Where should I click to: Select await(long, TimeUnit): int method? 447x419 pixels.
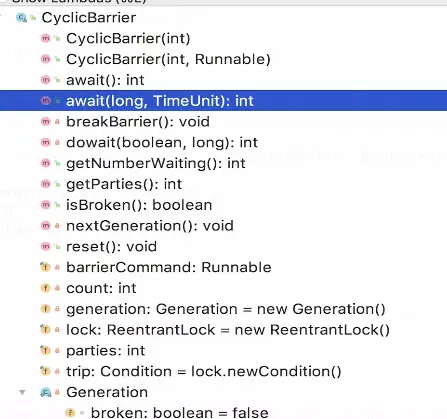click(223, 101)
